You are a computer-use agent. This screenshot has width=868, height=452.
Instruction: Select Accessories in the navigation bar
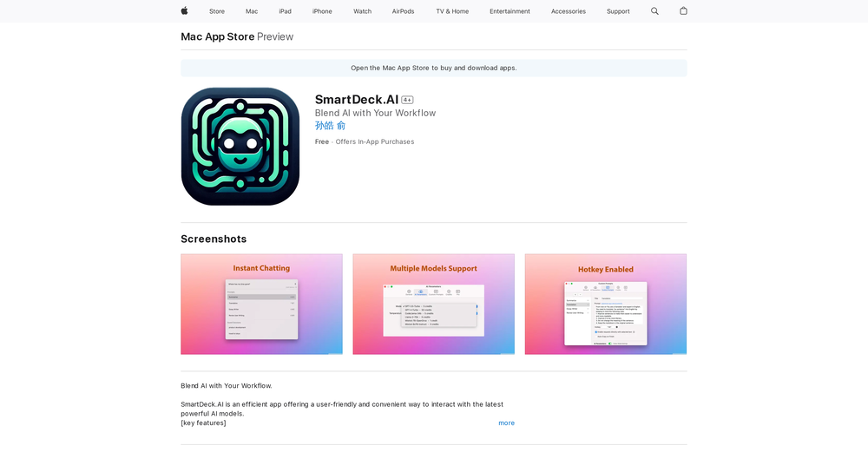[x=568, y=11]
